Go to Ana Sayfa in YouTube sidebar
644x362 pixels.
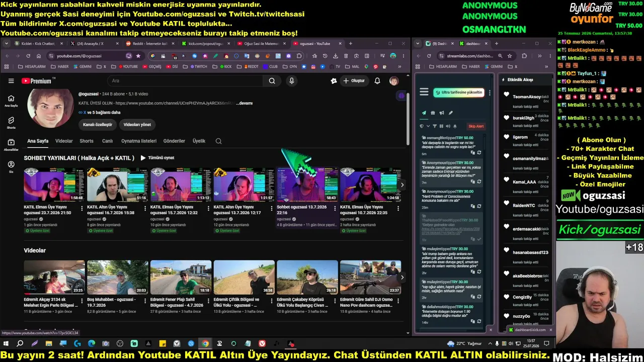tap(11, 101)
